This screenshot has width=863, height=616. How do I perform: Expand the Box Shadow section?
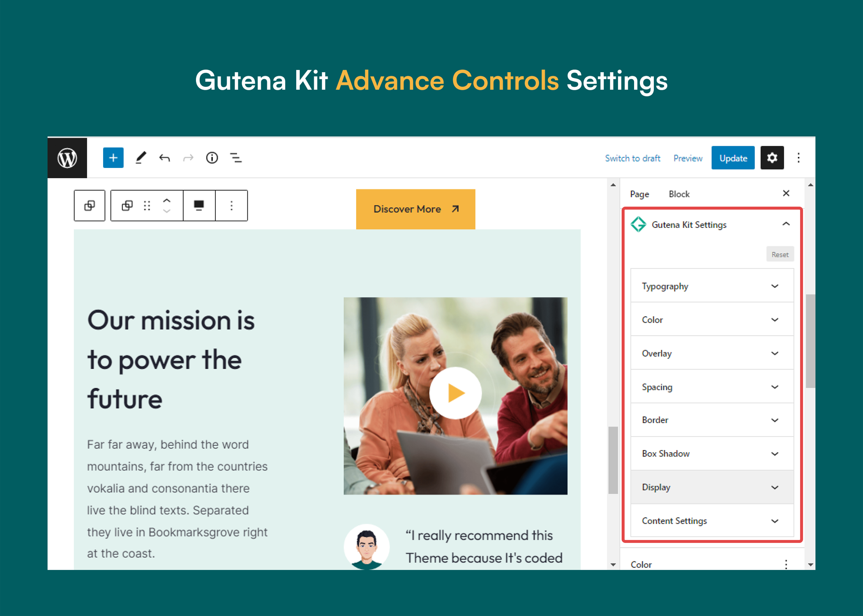(712, 454)
